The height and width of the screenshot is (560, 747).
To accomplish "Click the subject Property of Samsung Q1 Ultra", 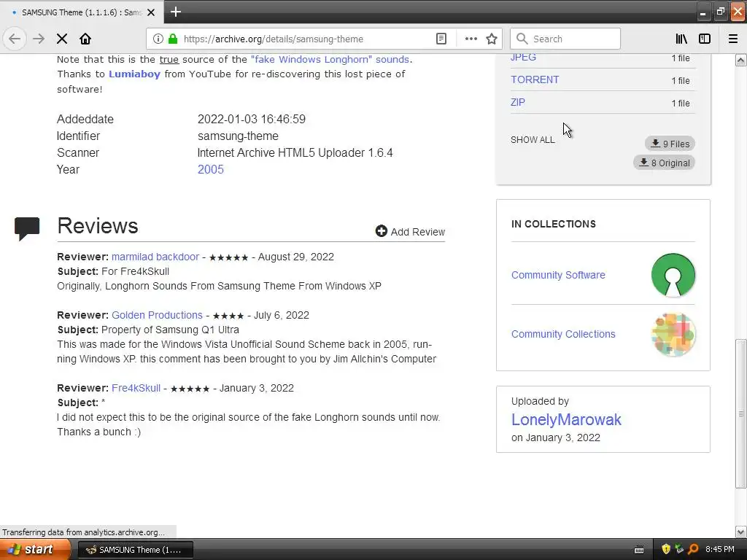I will click(170, 330).
